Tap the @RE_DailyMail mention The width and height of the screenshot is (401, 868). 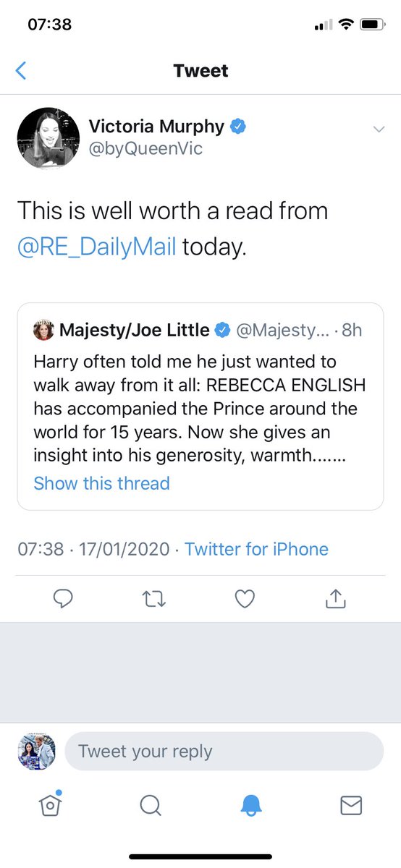(x=96, y=247)
